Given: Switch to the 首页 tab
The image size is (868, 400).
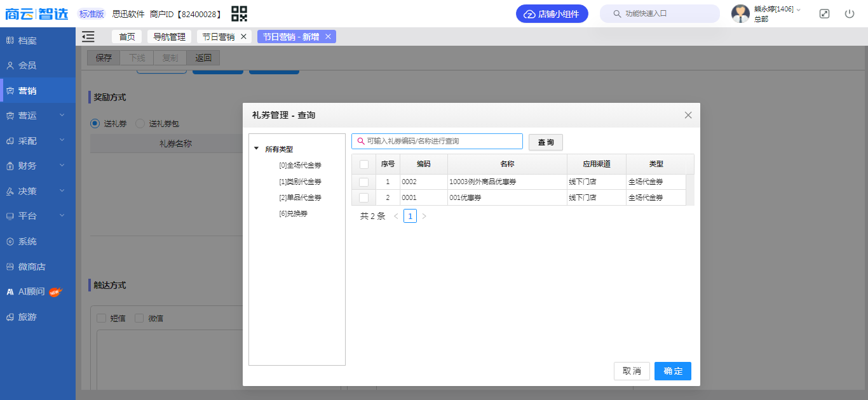Looking at the screenshot, I should pos(127,37).
